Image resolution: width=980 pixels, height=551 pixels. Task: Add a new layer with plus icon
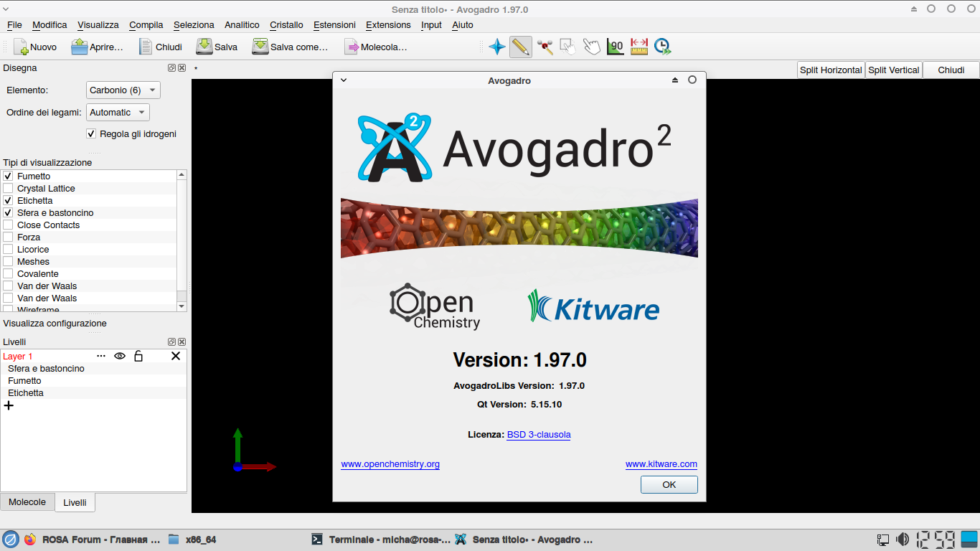[x=9, y=405]
